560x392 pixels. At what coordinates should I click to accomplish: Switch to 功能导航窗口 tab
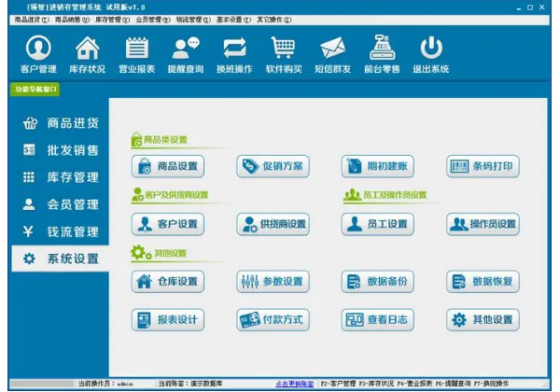pyautogui.click(x=35, y=90)
